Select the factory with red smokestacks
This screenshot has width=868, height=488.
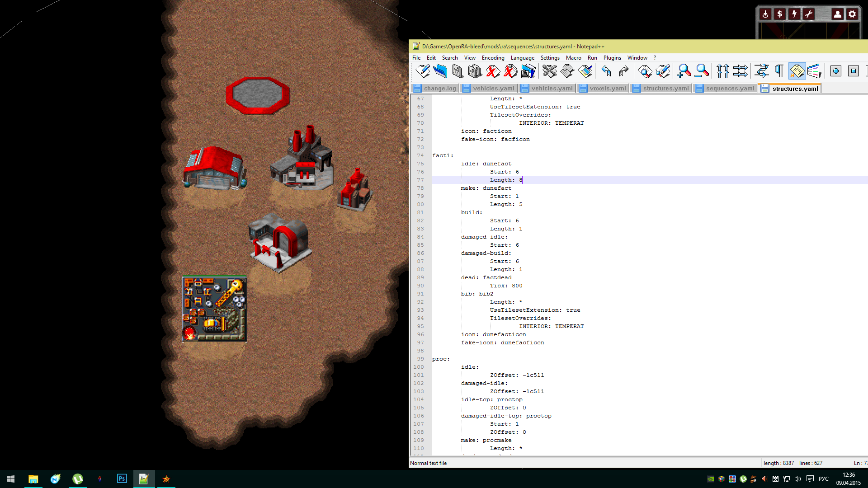pyautogui.click(x=302, y=158)
